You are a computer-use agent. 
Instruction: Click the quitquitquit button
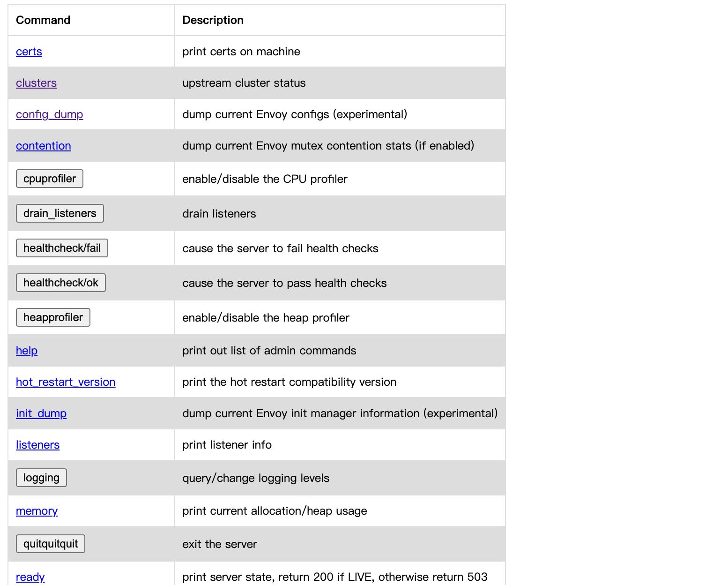point(51,544)
